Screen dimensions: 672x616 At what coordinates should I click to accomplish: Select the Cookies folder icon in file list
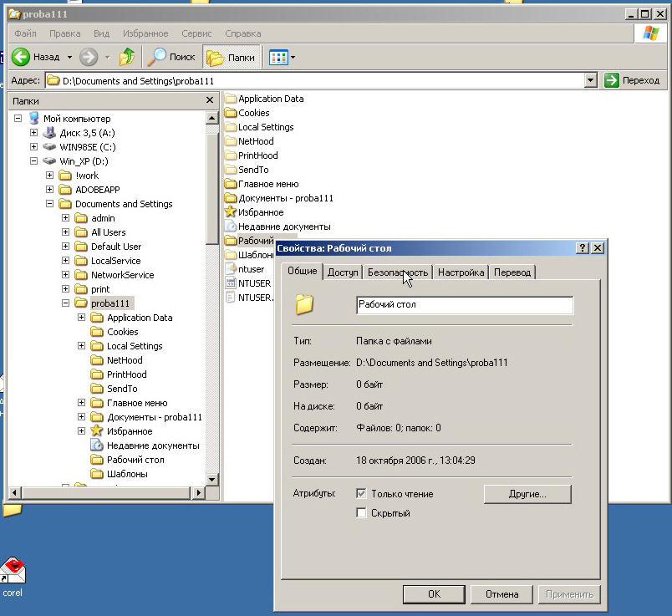pos(232,113)
